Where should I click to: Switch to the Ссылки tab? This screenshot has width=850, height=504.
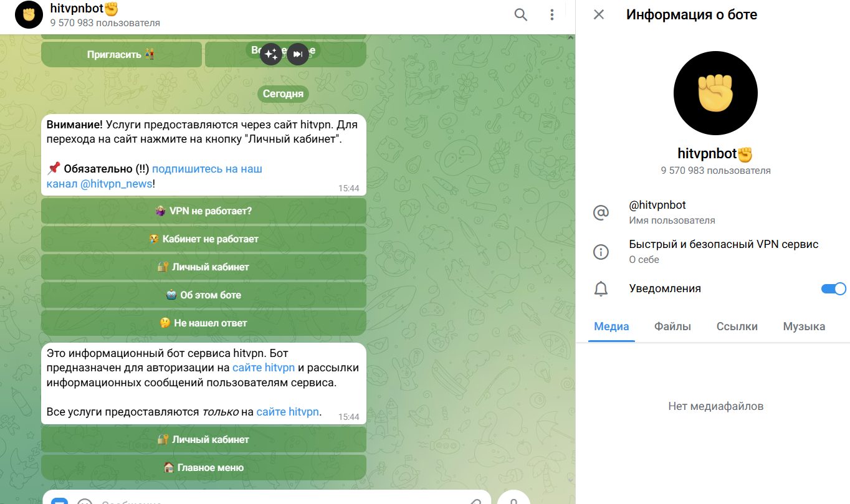(737, 326)
